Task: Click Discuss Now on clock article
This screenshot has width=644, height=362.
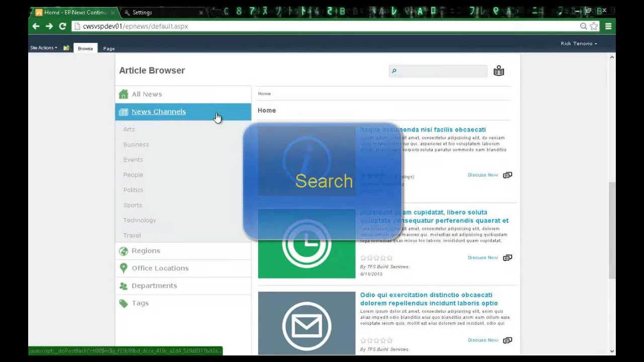Action: (x=482, y=257)
